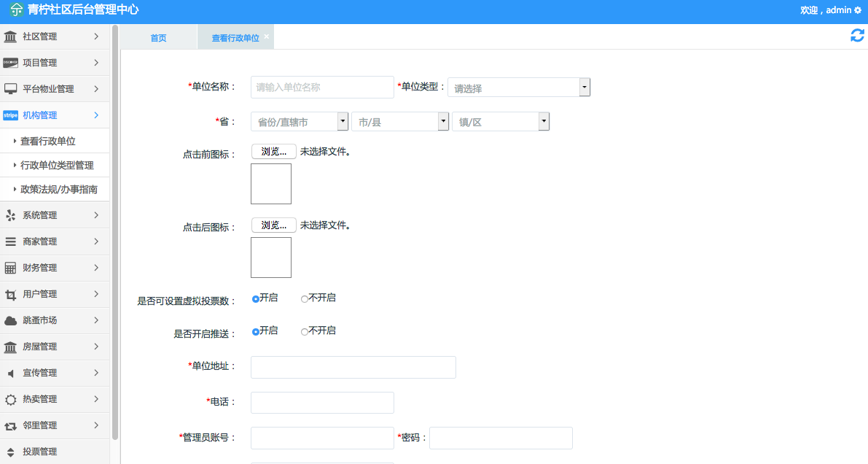The height and width of the screenshot is (464, 868).
Task: Click the 房屋管理 building icon
Action: coord(10,347)
